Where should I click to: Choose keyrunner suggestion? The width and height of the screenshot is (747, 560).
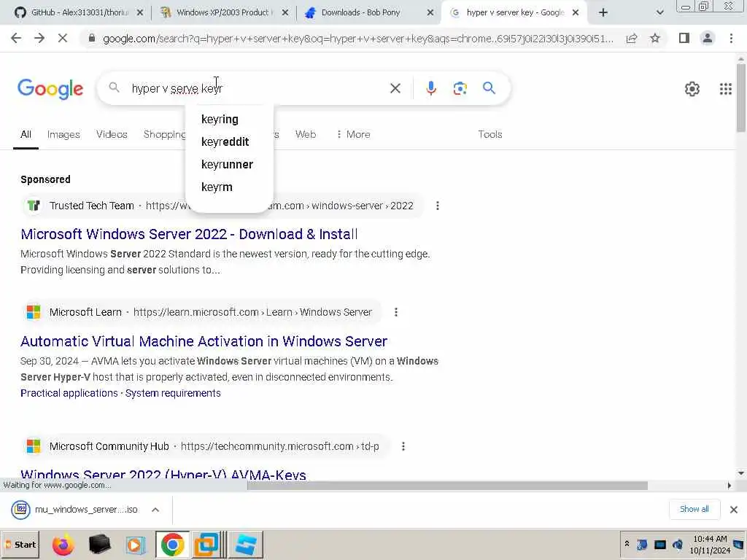(x=229, y=164)
